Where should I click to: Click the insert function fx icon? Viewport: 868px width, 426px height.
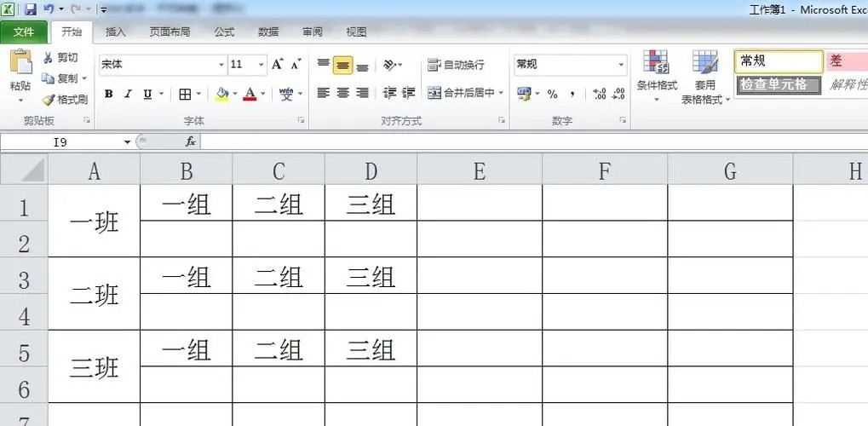tap(191, 142)
